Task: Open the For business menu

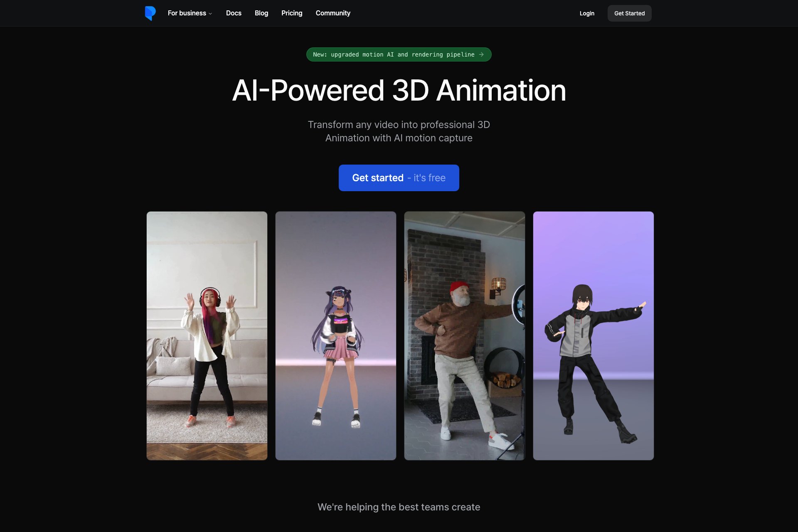Action: [187, 13]
